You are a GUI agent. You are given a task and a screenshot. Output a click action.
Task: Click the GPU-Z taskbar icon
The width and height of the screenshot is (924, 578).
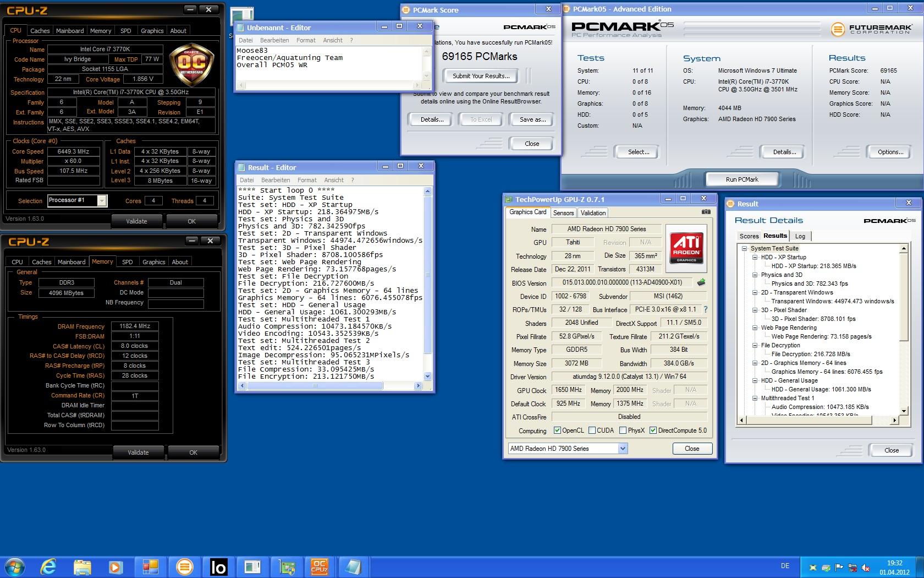click(x=286, y=566)
